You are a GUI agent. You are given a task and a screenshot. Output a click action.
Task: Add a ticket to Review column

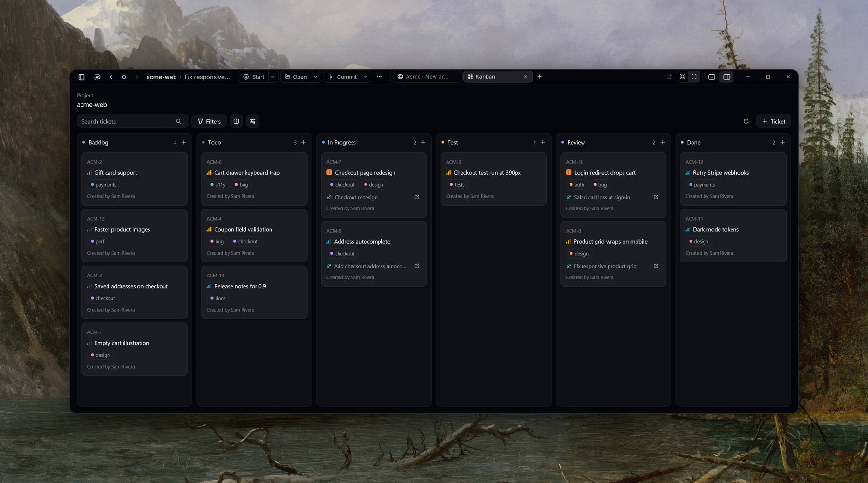(663, 142)
